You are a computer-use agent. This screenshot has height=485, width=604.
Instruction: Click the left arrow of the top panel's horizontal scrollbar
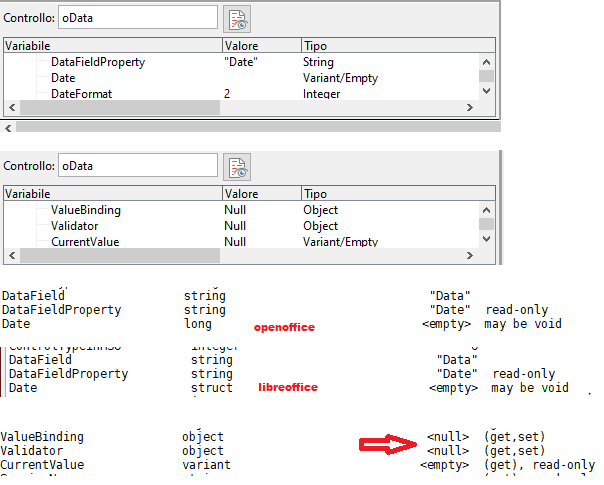(12, 107)
